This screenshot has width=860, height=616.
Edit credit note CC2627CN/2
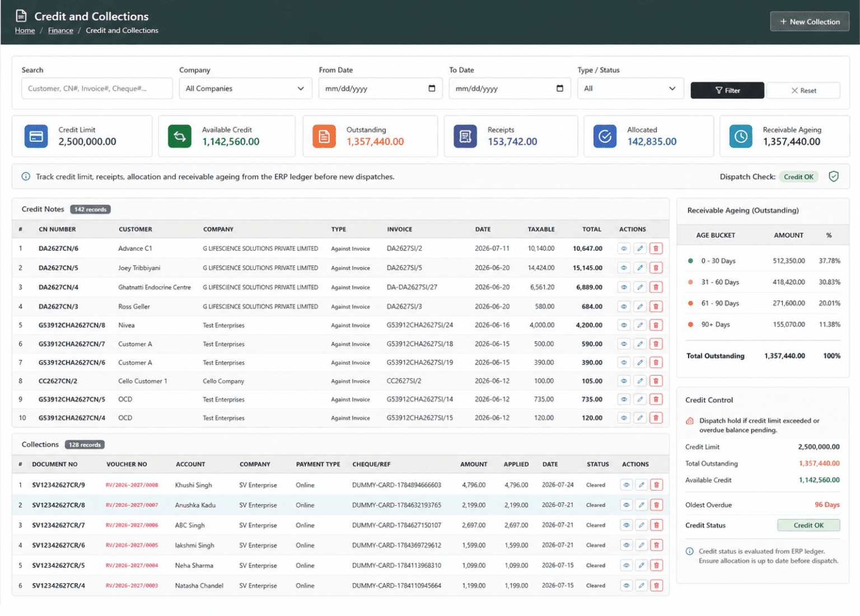tap(640, 381)
